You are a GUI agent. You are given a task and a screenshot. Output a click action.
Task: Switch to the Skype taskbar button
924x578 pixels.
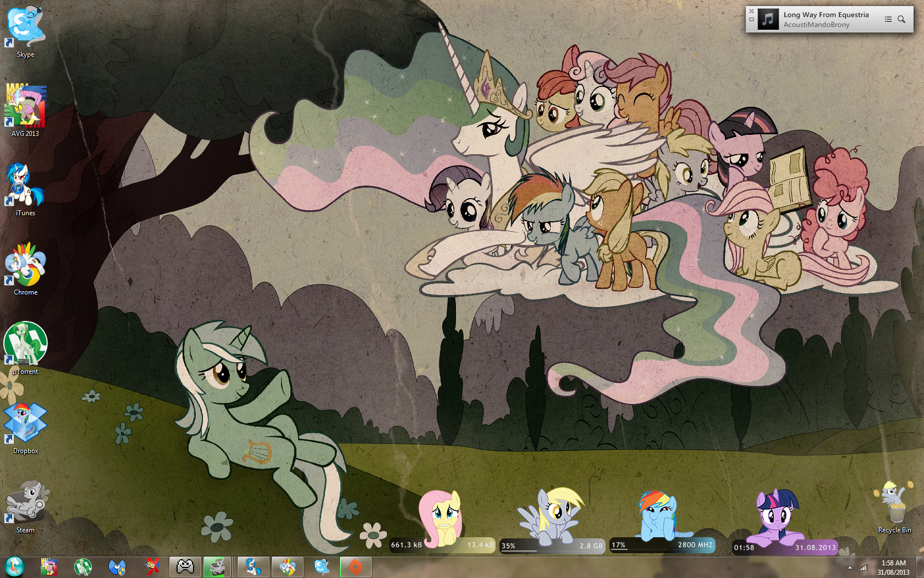pyautogui.click(x=322, y=566)
